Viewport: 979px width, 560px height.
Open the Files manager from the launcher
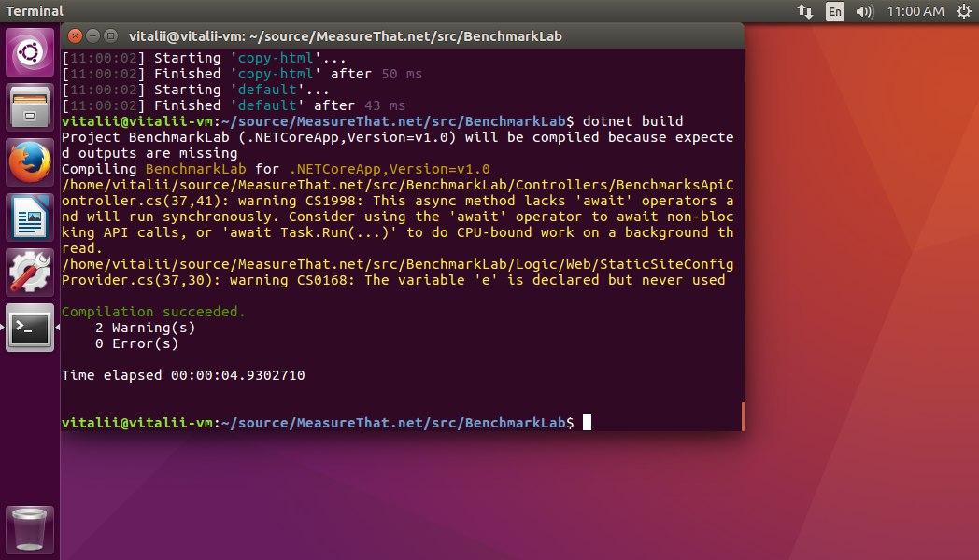29,107
